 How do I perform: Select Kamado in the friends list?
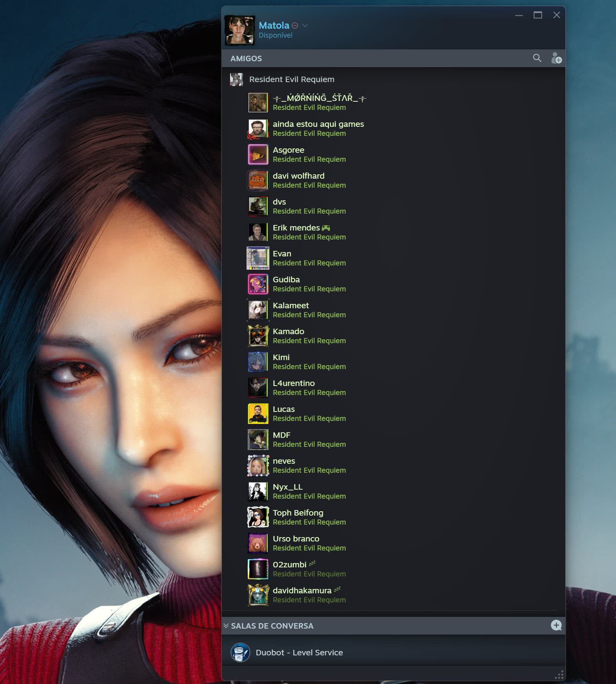pos(393,336)
